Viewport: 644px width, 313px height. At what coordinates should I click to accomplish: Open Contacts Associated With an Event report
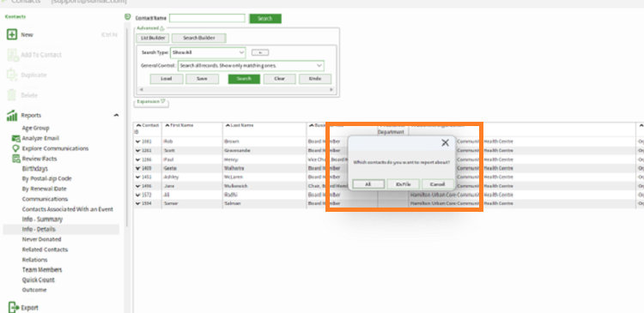click(x=68, y=209)
